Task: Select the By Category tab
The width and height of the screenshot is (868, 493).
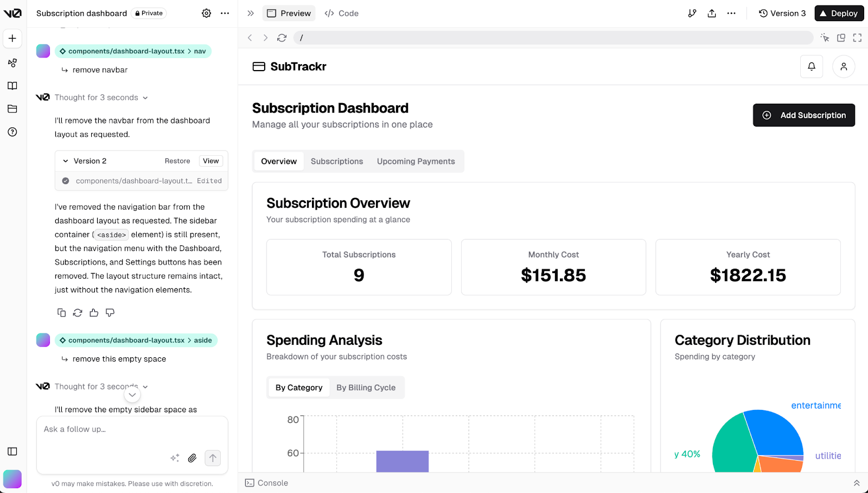Action: [299, 388]
